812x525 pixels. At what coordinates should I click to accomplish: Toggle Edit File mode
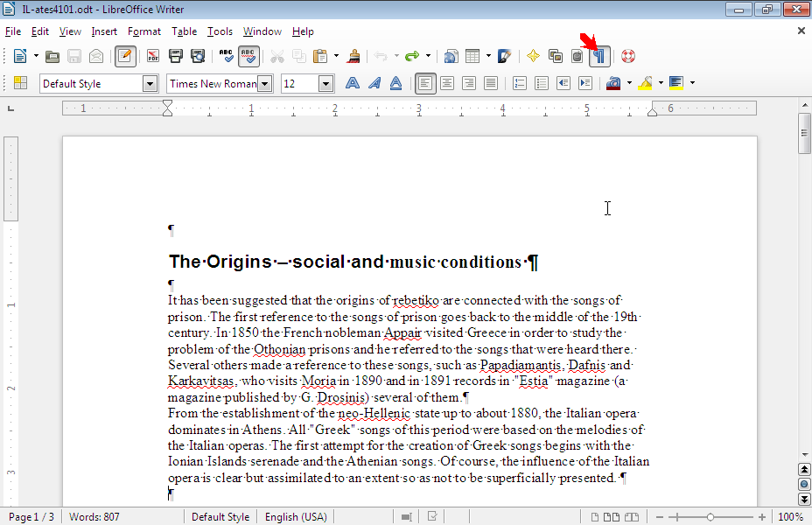(x=125, y=56)
